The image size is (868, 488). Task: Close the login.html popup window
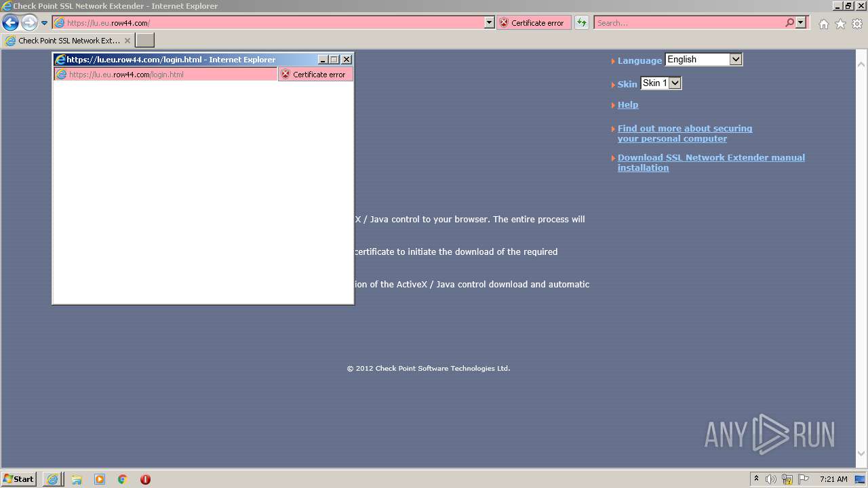click(x=346, y=60)
